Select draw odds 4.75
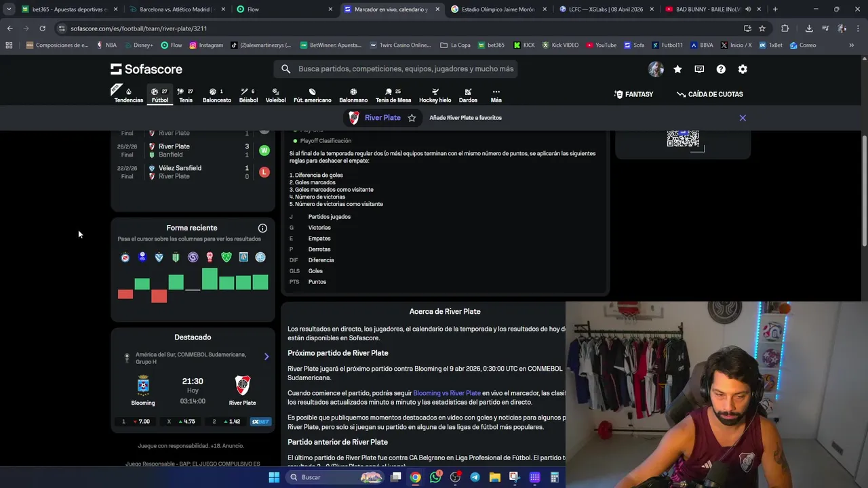The width and height of the screenshot is (868, 488). [x=181, y=422]
